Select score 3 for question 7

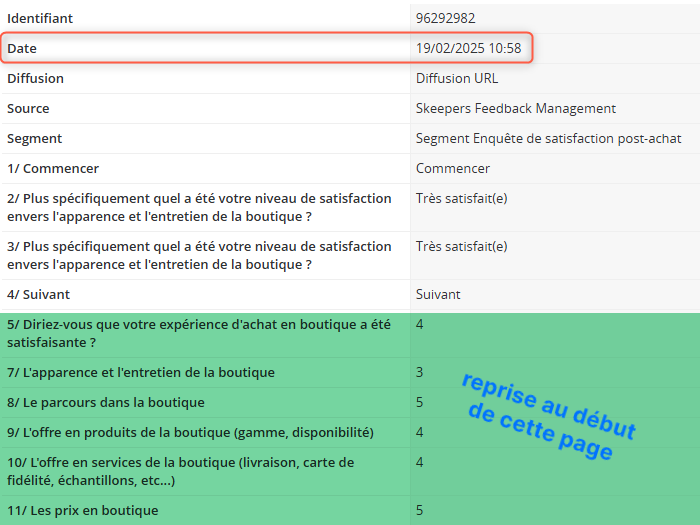click(x=419, y=372)
